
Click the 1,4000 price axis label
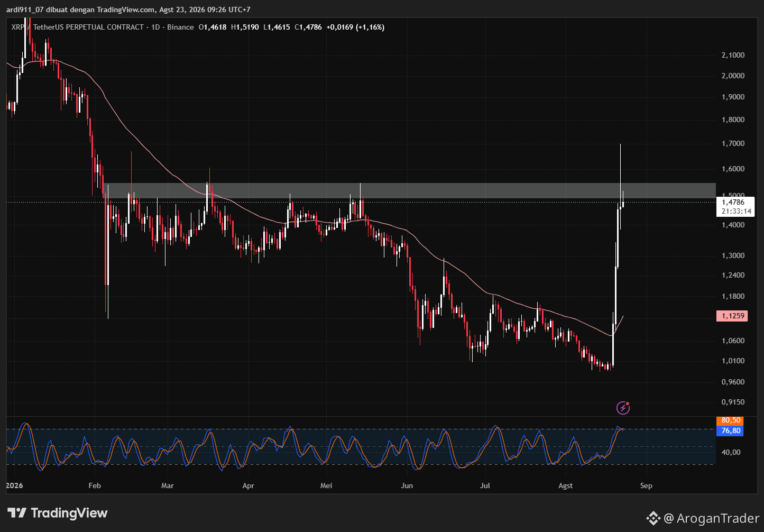tap(733, 225)
